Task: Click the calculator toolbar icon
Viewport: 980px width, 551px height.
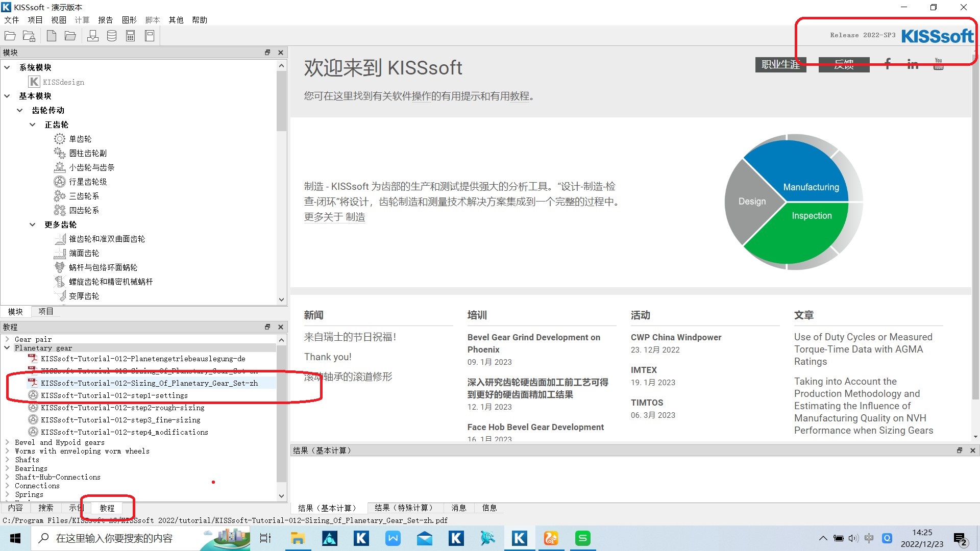Action: (131, 36)
